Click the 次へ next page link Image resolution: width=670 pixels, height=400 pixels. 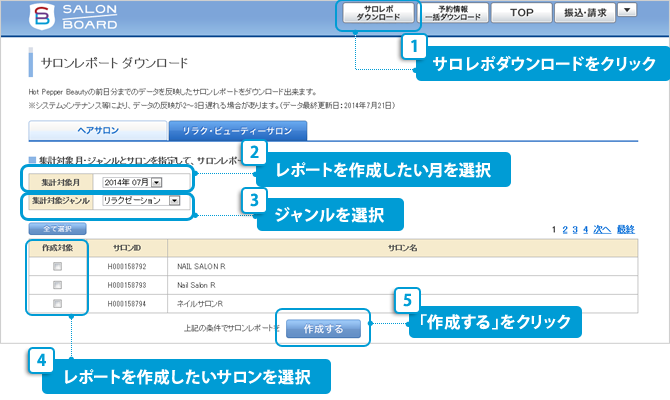point(601,230)
